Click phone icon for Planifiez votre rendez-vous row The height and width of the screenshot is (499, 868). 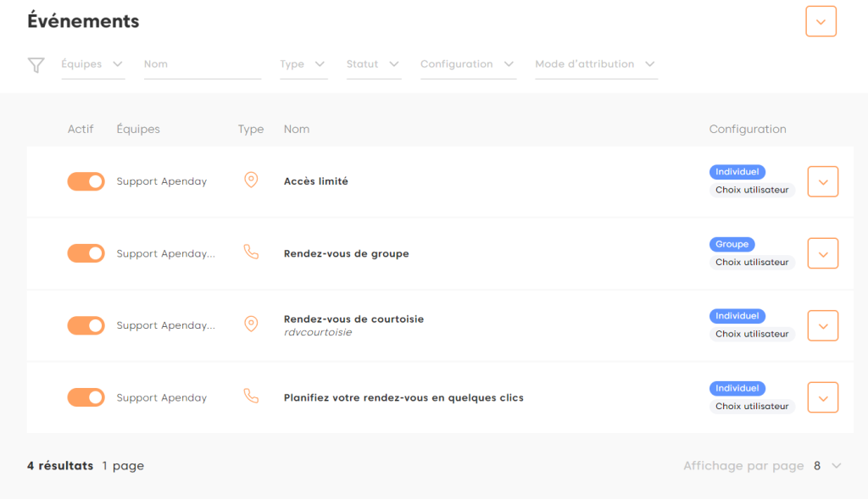tap(250, 396)
